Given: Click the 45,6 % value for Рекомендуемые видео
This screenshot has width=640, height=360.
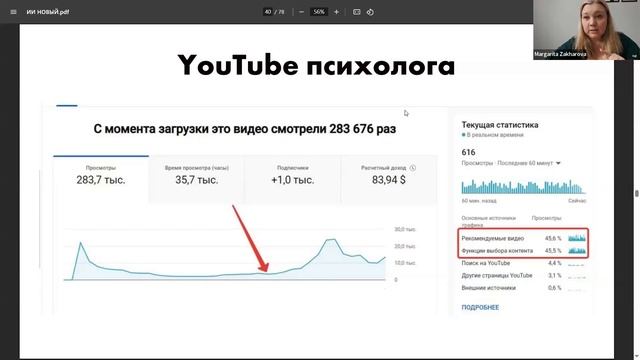Looking at the screenshot, I should tap(553, 238).
